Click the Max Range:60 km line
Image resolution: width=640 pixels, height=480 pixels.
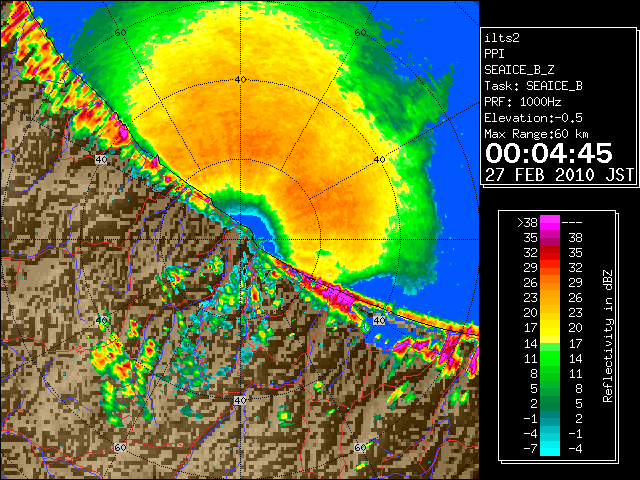point(536,134)
